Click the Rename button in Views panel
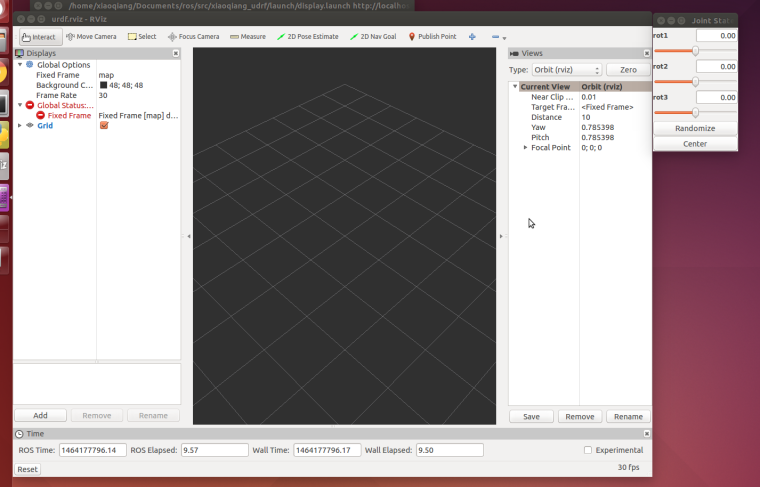Screen dimensions: 760x487 [x=628, y=416]
